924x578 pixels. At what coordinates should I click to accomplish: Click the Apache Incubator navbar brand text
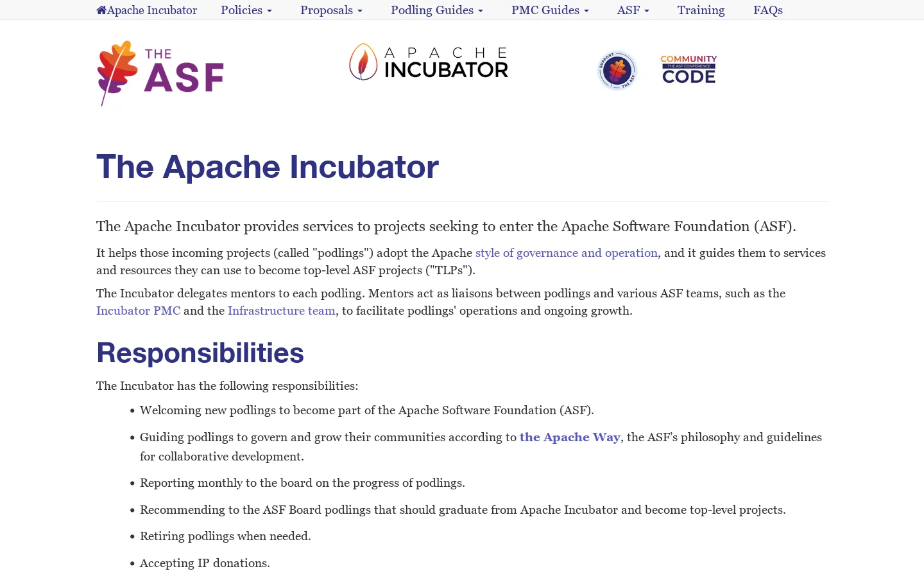point(152,10)
